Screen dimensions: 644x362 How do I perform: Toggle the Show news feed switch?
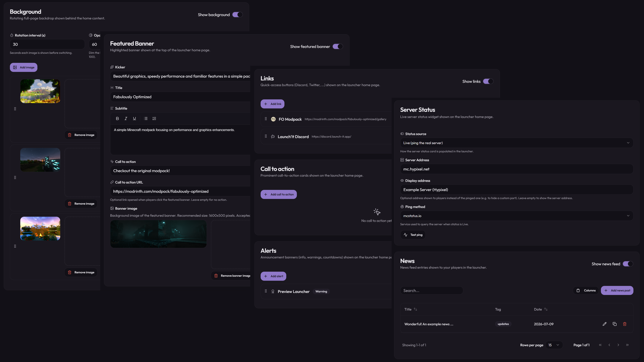click(628, 264)
